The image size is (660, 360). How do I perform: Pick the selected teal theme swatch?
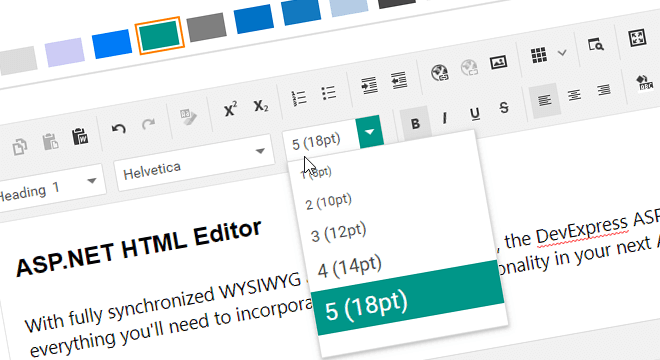tap(160, 35)
